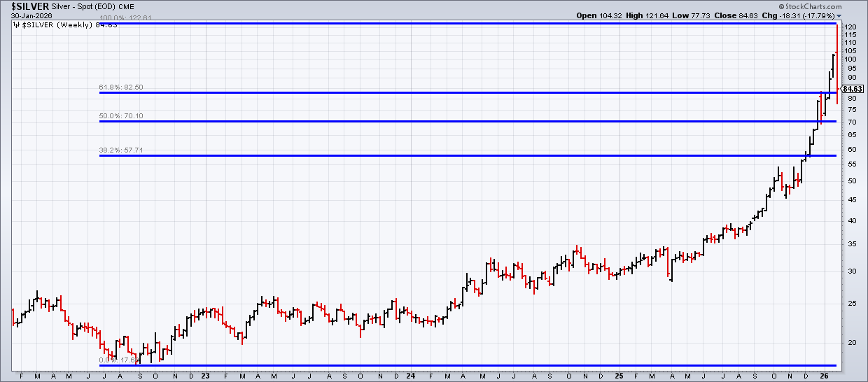Select the 84.63 current price tag
This screenshot has height=382, width=868.
point(852,89)
